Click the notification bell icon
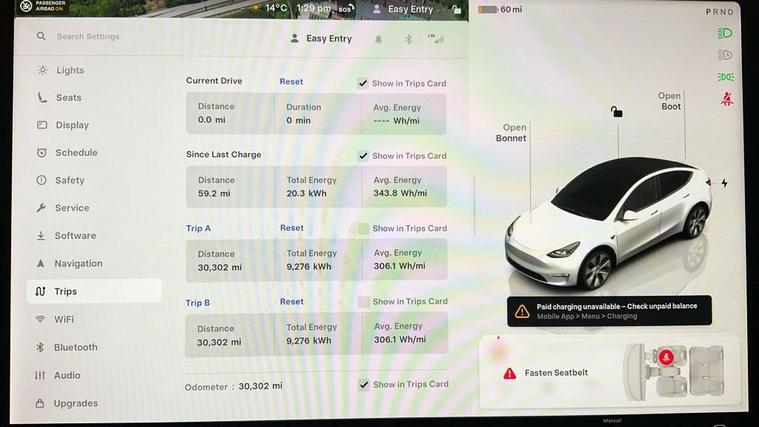 point(379,40)
